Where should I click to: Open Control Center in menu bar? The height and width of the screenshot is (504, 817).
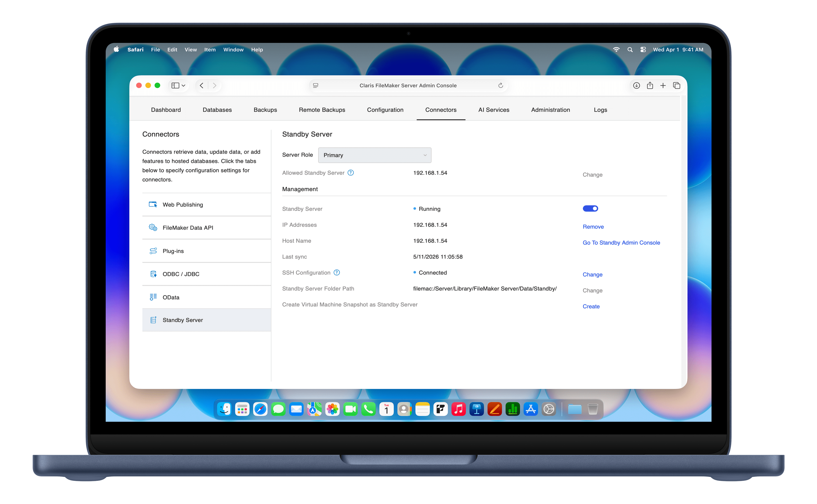click(643, 49)
